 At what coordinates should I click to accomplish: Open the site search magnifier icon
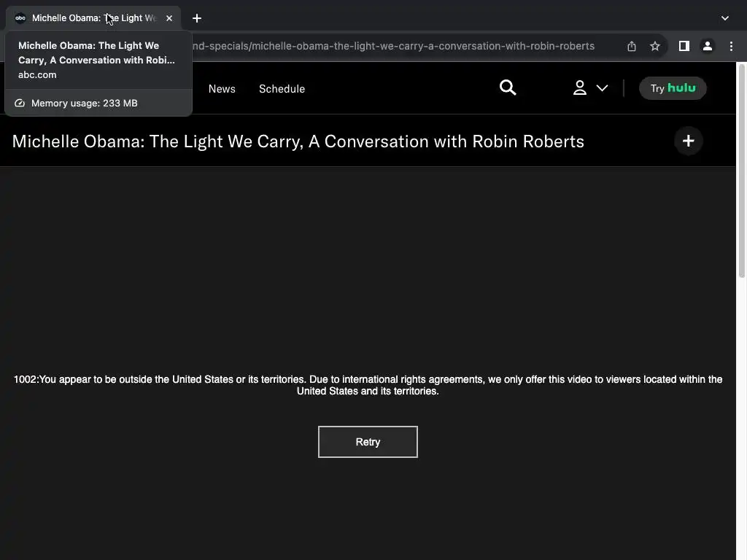pyautogui.click(x=508, y=87)
